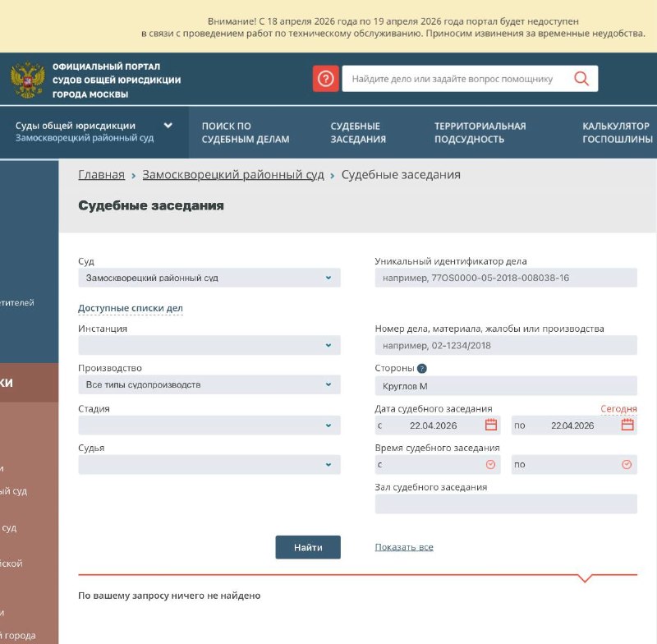The height and width of the screenshot is (644, 657).
Task: Click the Показать все link
Action: click(403, 547)
